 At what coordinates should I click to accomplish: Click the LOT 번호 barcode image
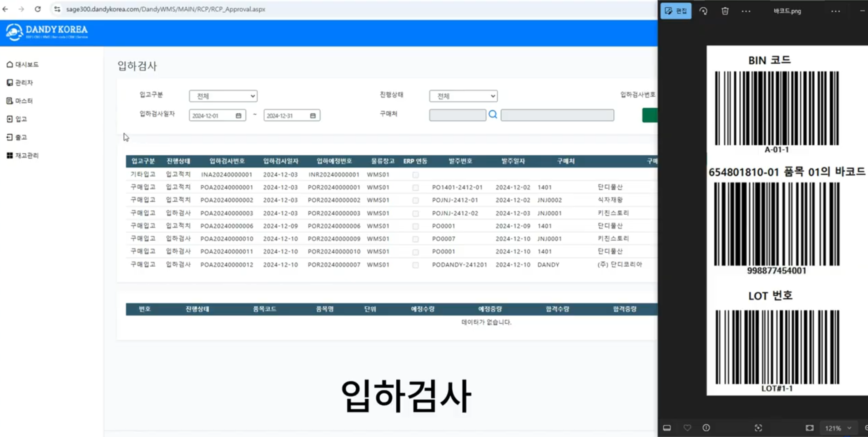click(777, 347)
